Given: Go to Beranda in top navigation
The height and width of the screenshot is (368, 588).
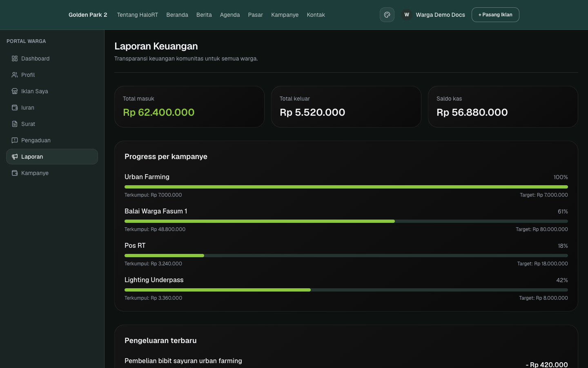Looking at the screenshot, I should [x=177, y=15].
